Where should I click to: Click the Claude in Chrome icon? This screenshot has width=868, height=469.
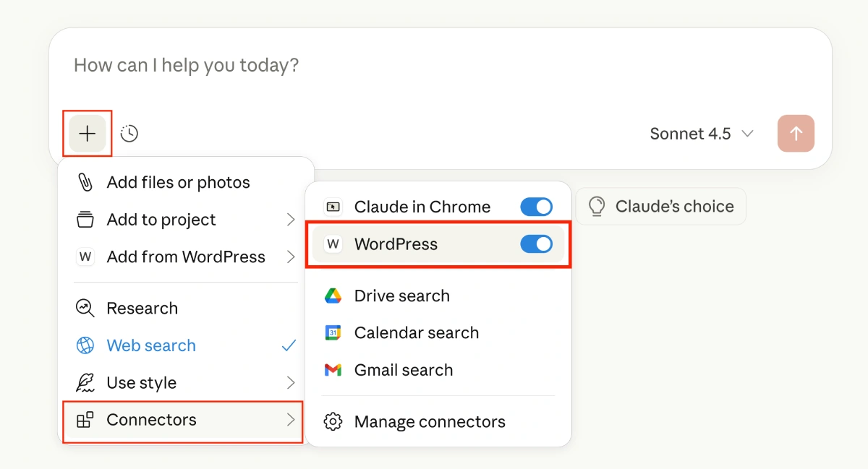coord(333,207)
